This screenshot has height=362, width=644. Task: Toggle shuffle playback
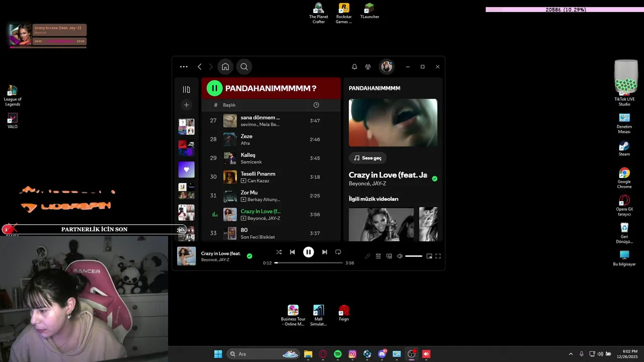pos(279,252)
